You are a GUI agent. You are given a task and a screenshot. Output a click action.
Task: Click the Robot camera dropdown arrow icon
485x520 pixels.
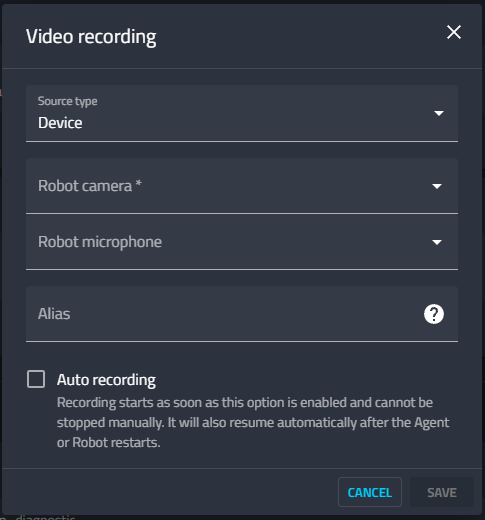pos(437,186)
